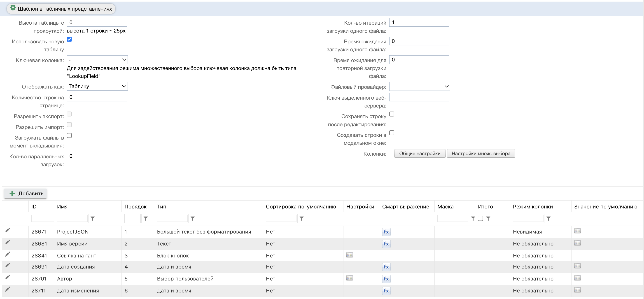Click the edit pencil for Ссылка на гант row
The height and width of the screenshot is (299, 644).
click(x=8, y=254)
